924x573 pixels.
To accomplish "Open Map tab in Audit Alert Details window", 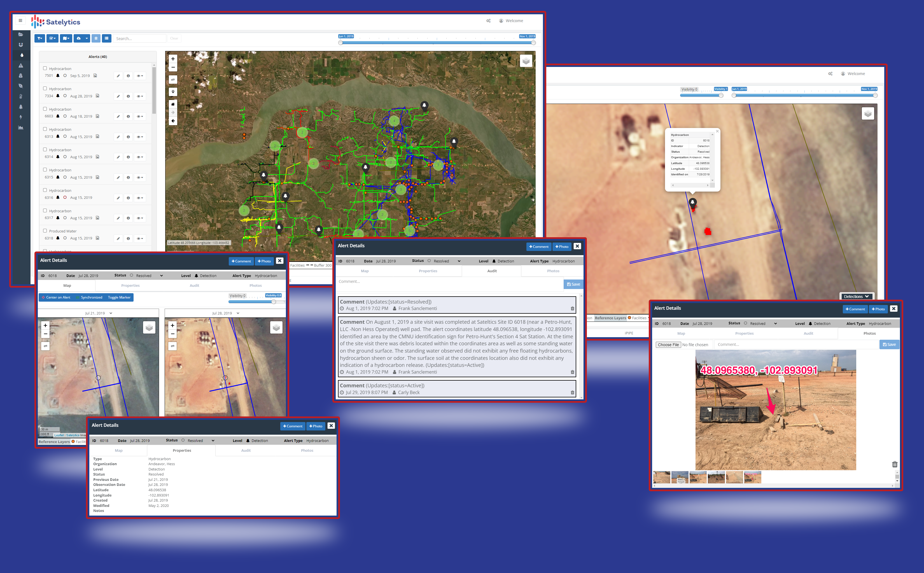I will (x=365, y=271).
